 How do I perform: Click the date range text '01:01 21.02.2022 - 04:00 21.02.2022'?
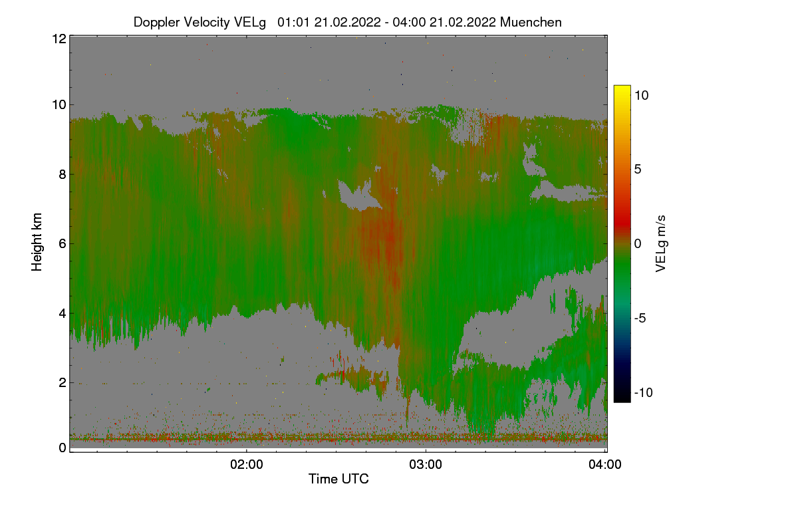click(x=386, y=22)
